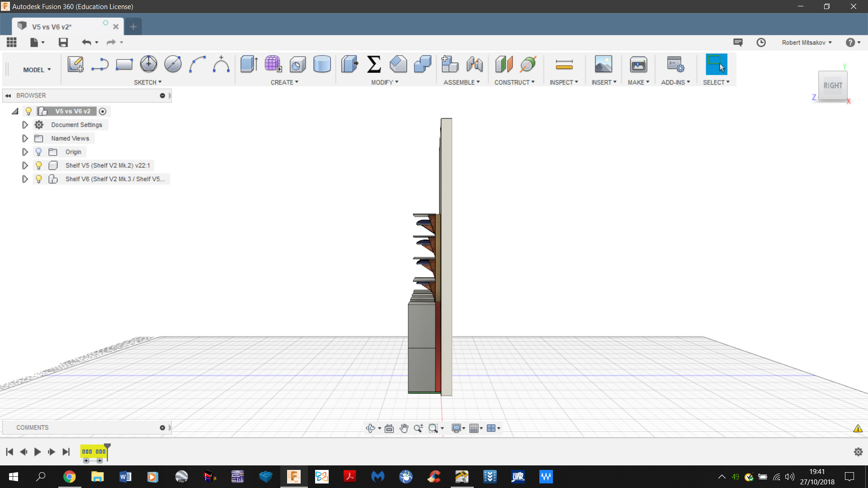Open timeline settings gear
Image resolution: width=868 pixels, height=488 pixels.
point(858,452)
